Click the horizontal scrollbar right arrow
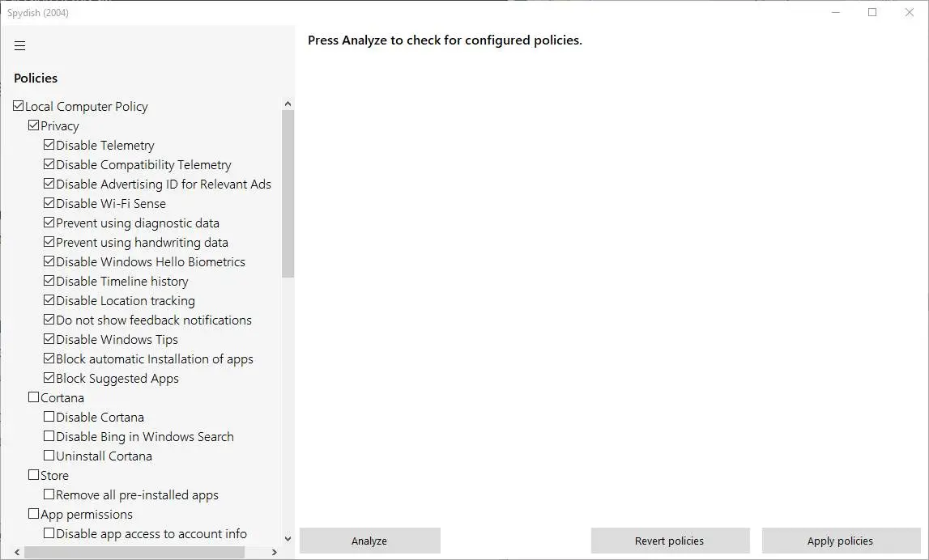The image size is (929, 560). coord(274,552)
